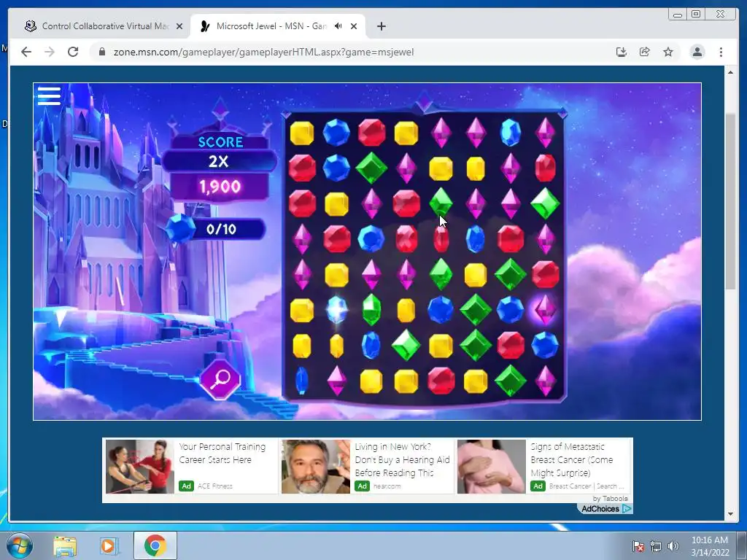Reload the Microsoft Jewel page

[x=73, y=52]
